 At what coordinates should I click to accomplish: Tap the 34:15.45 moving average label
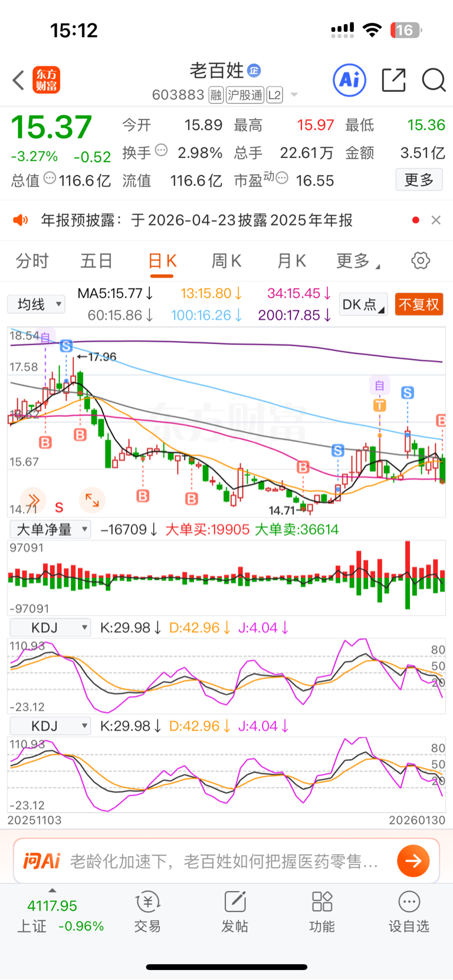[299, 293]
